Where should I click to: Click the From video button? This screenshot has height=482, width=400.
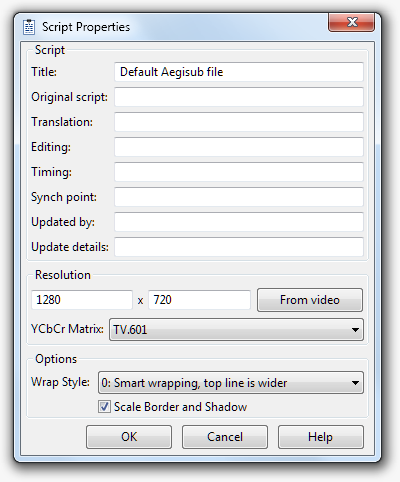point(310,300)
